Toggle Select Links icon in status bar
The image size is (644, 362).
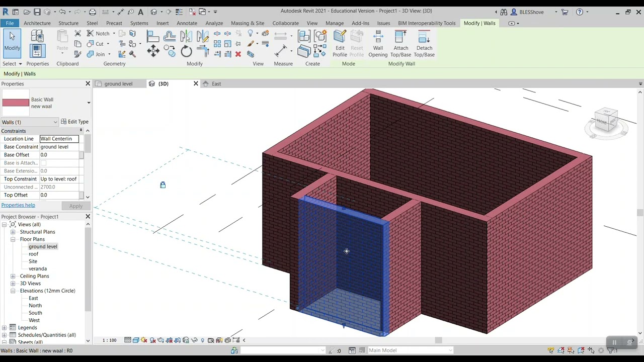tap(551, 350)
